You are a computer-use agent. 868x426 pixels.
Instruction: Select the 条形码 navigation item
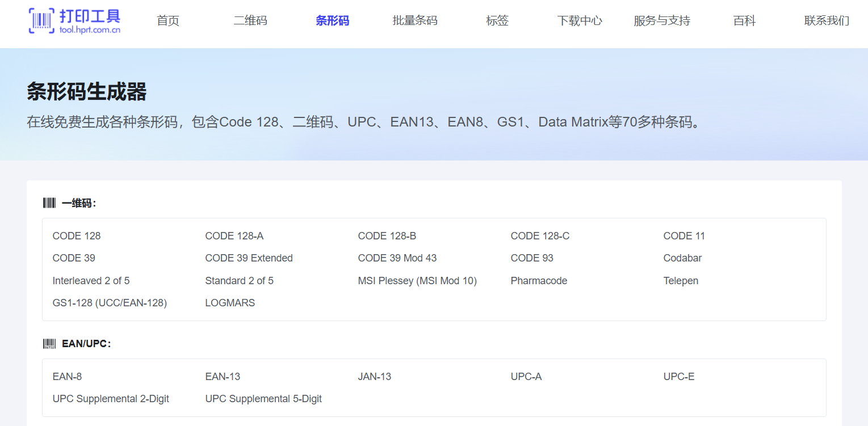coord(333,21)
